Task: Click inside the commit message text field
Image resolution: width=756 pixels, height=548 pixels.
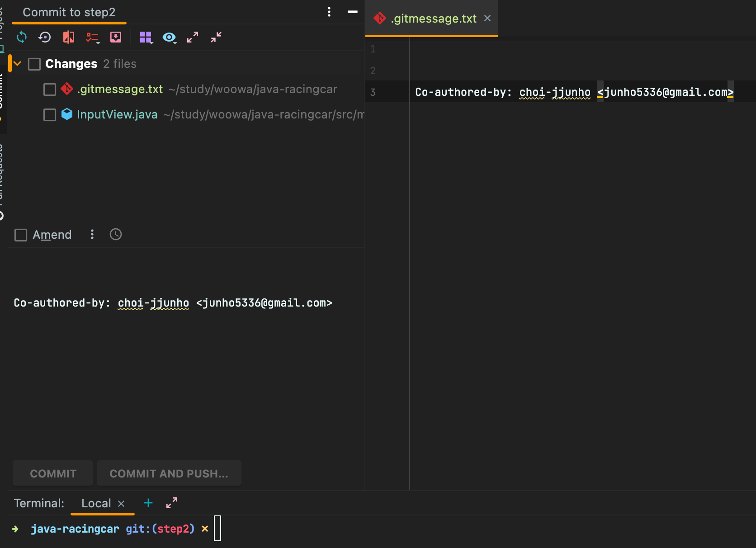Action: coord(181,353)
